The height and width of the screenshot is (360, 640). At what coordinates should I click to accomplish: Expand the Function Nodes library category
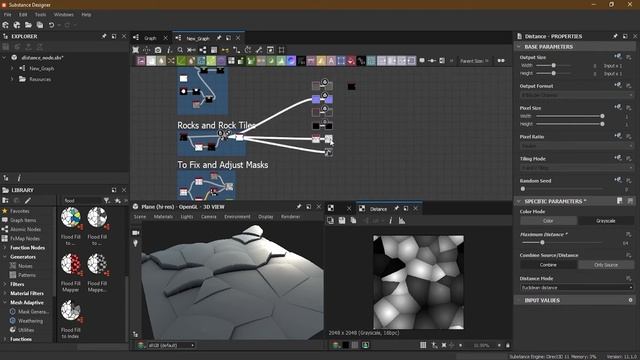(x=4, y=248)
